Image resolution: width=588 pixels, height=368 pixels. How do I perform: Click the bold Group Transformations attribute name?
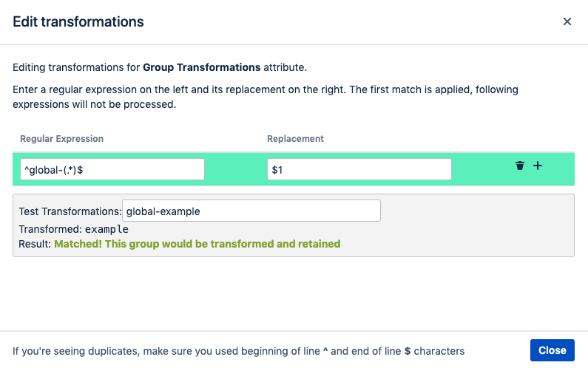click(202, 67)
